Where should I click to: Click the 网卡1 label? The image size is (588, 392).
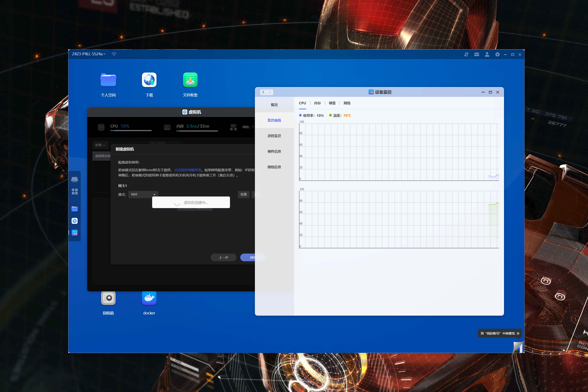point(122,186)
